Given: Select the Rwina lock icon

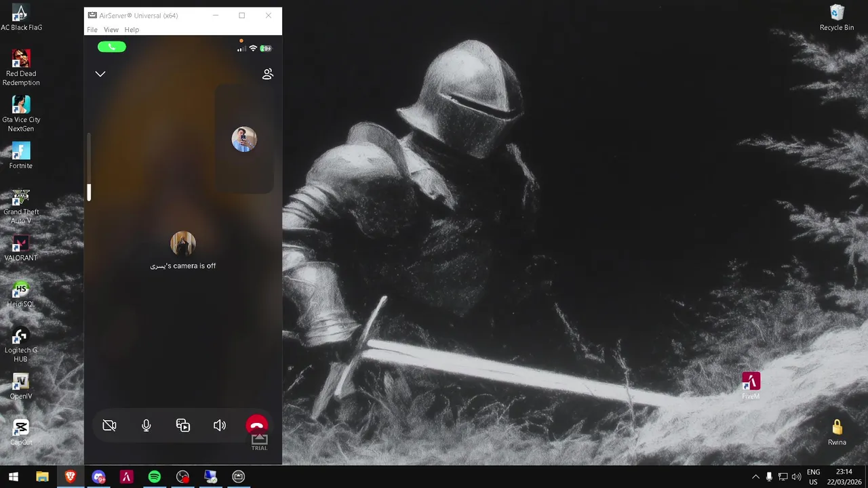Looking at the screenshot, I should (837, 432).
